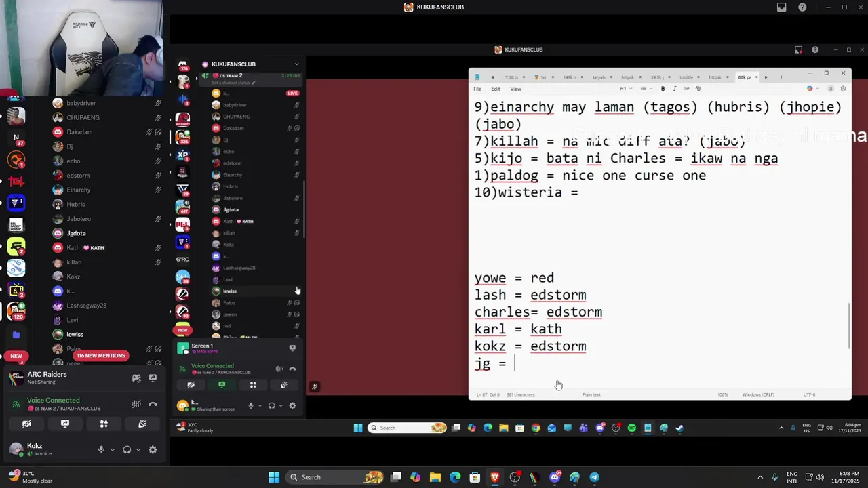
Task: Add a new Notepad tab
Action: [x=781, y=77]
